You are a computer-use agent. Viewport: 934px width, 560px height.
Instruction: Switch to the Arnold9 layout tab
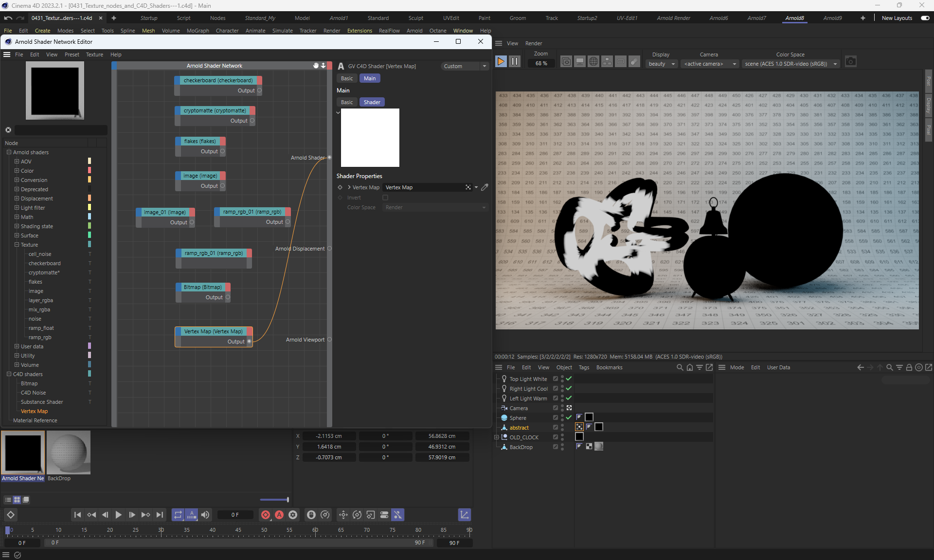tap(832, 18)
